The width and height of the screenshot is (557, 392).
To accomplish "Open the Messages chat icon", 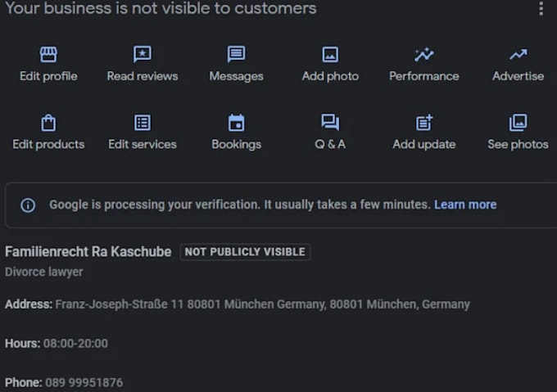I will click(236, 54).
